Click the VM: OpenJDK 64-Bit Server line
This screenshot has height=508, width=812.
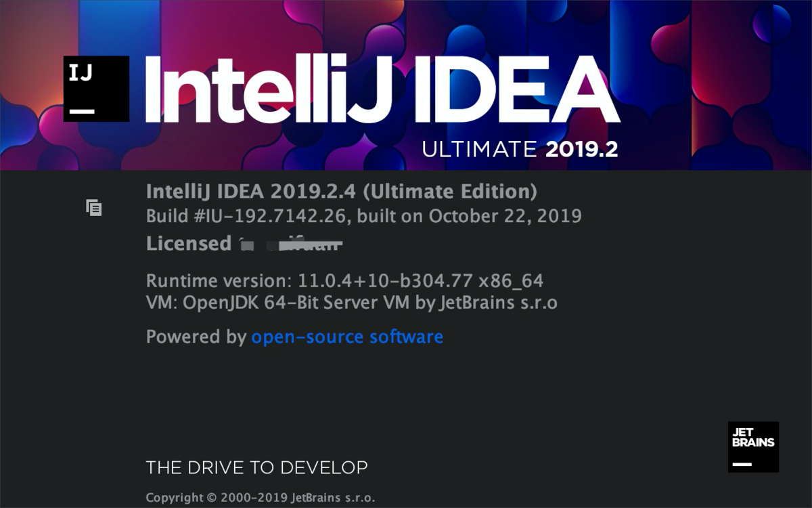tap(352, 303)
